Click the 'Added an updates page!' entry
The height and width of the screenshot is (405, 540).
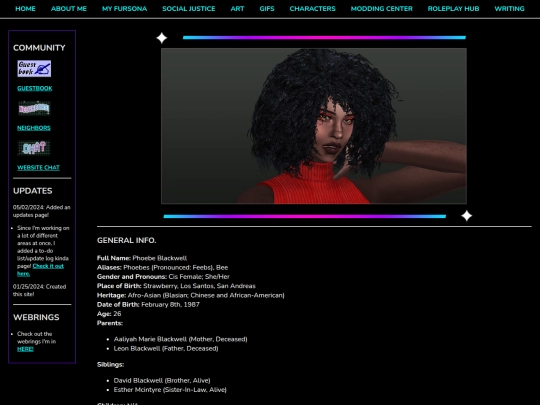42,211
